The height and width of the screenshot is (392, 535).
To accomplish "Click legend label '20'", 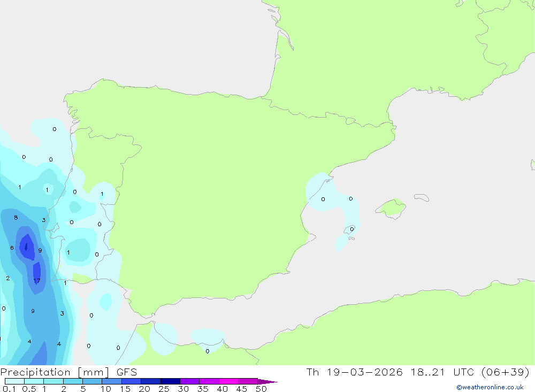I will pyautogui.click(x=144, y=389).
